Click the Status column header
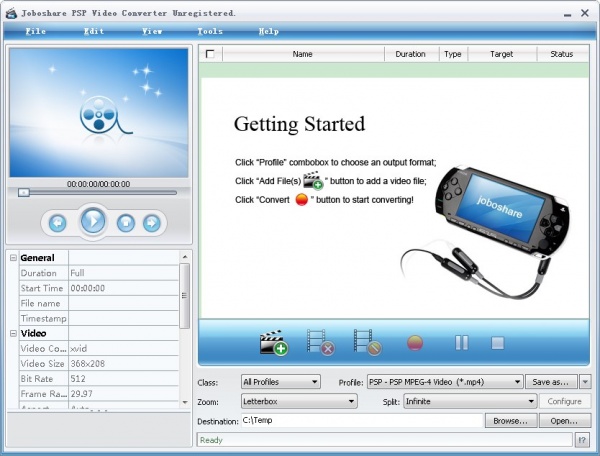 (x=562, y=54)
